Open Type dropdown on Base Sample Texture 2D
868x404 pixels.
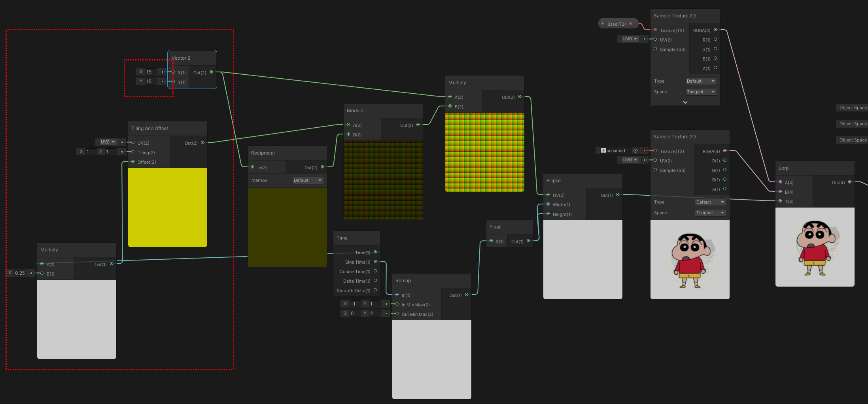(x=701, y=81)
